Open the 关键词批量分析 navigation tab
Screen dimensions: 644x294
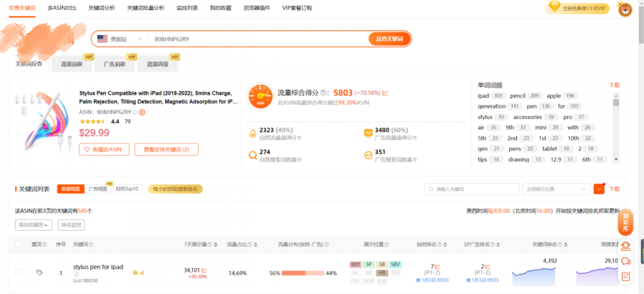[146, 8]
